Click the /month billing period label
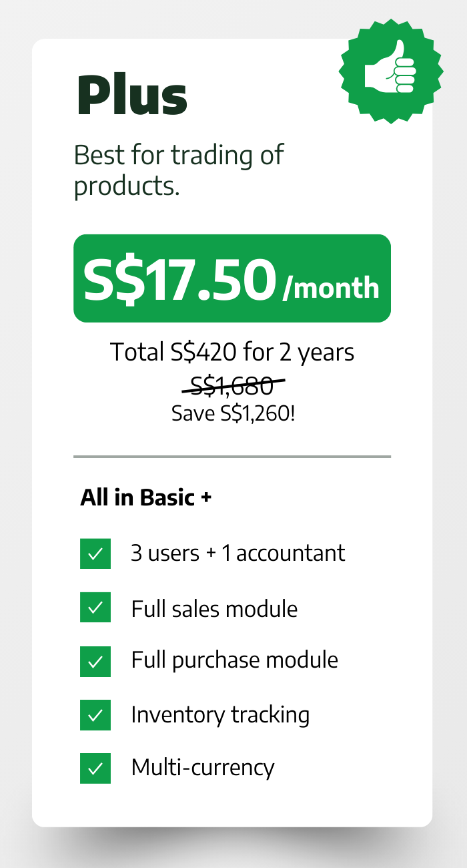 331,288
